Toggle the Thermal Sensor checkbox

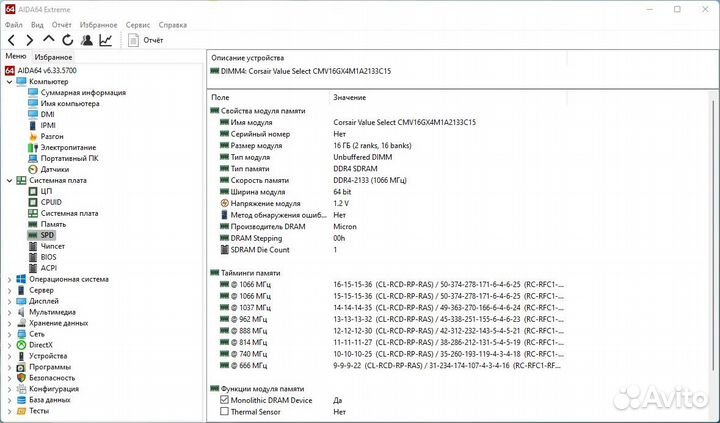coord(224,412)
